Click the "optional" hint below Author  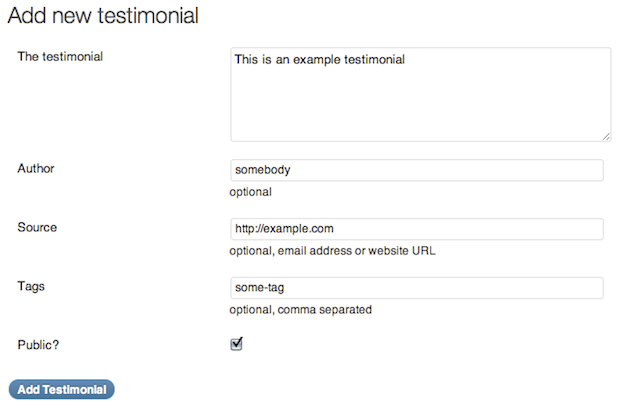(251, 192)
